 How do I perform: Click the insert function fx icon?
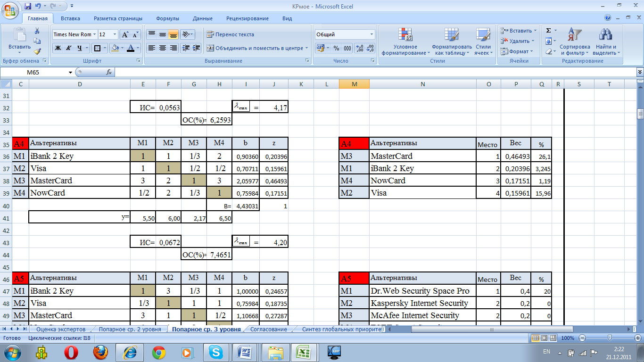click(x=109, y=72)
